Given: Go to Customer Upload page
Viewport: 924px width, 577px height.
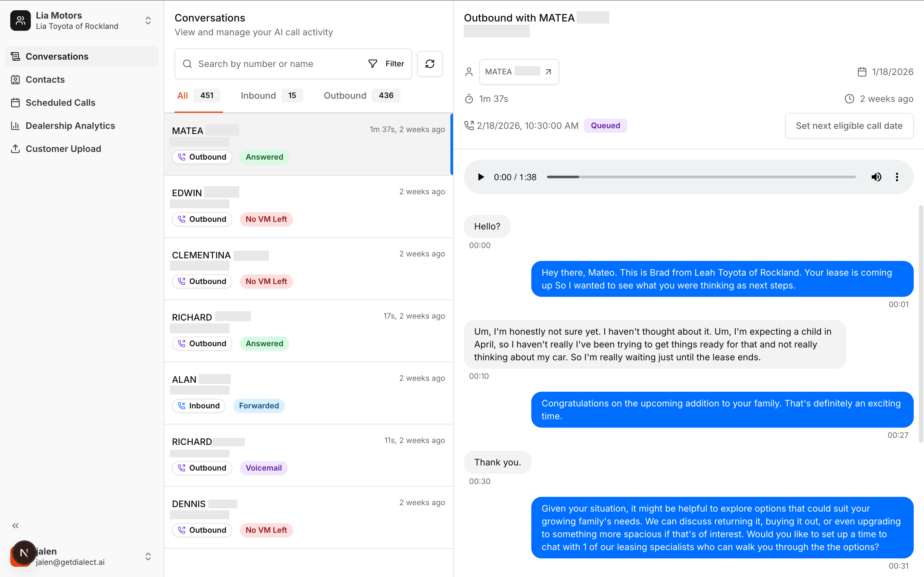Looking at the screenshot, I should pyautogui.click(x=64, y=149).
